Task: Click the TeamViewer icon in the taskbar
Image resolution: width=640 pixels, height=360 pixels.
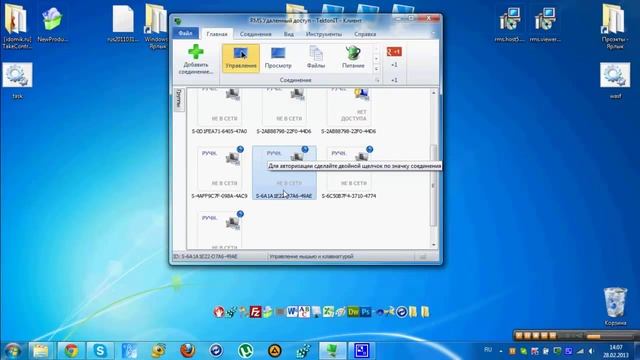Action: [216, 351]
